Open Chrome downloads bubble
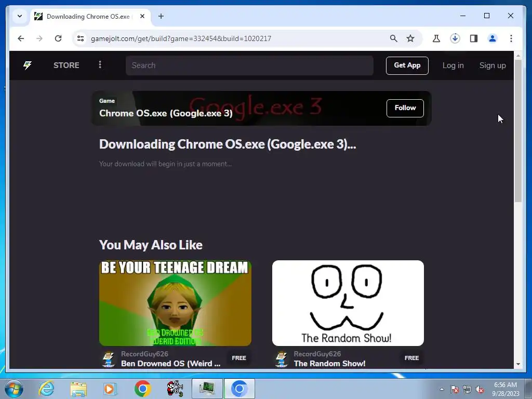The width and height of the screenshot is (532, 399). [x=455, y=38]
